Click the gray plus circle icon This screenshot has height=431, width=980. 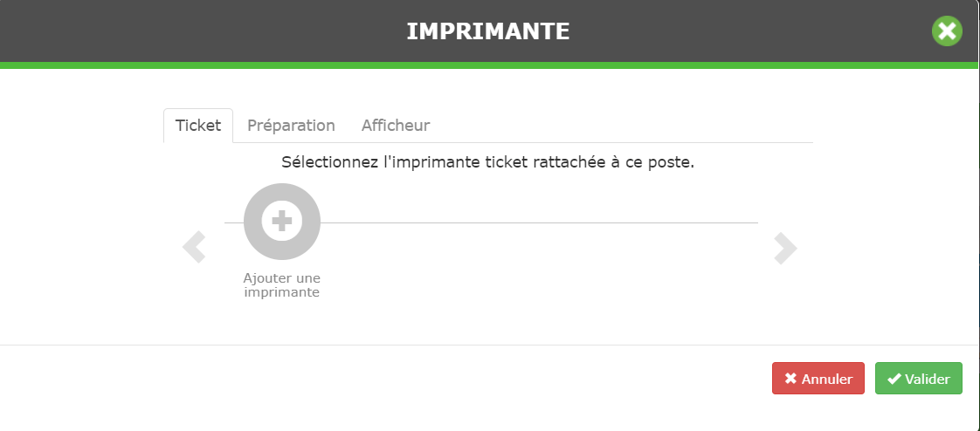(x=282, y=222)
